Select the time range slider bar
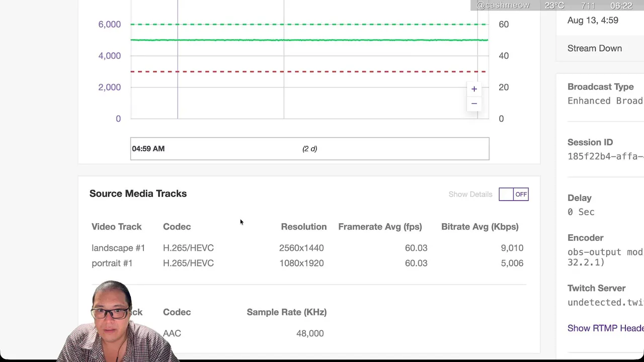Viewport: 644px width, 362px height. pyautogui.click(x=309, y=148)
